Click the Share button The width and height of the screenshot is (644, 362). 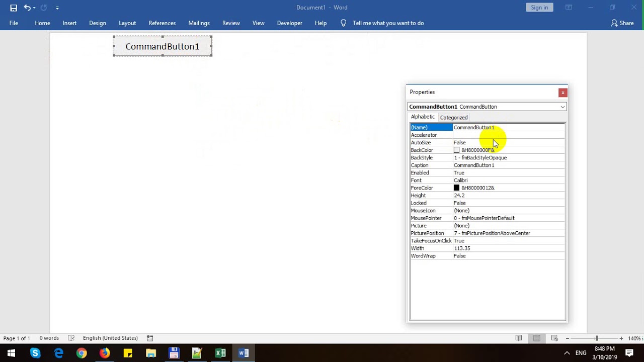click(622, 23)
